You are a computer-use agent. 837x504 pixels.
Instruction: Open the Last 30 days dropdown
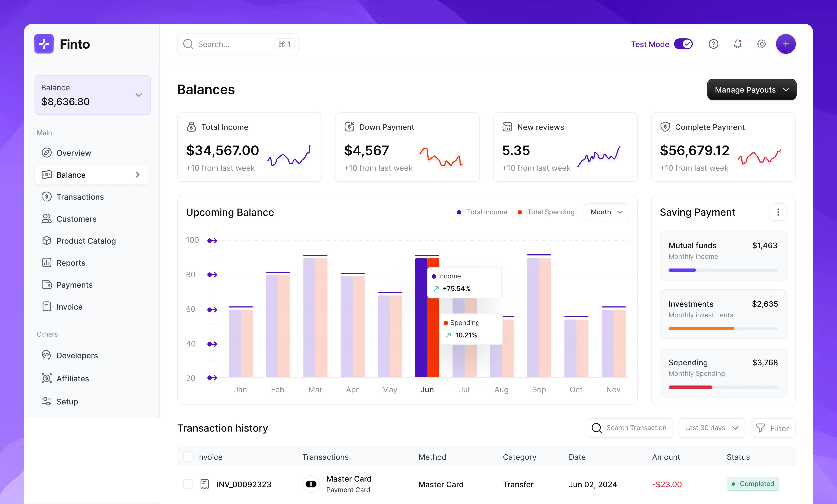pyautogui.click(x=711, y=428)
